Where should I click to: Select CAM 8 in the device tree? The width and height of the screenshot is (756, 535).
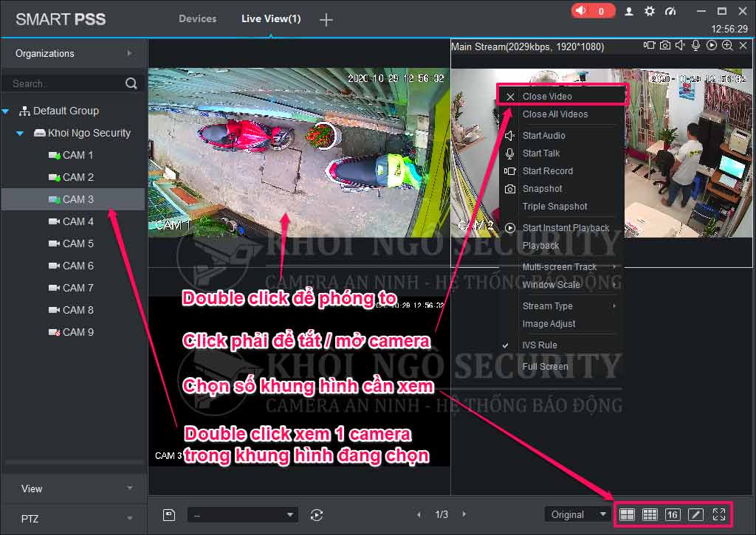73,311
